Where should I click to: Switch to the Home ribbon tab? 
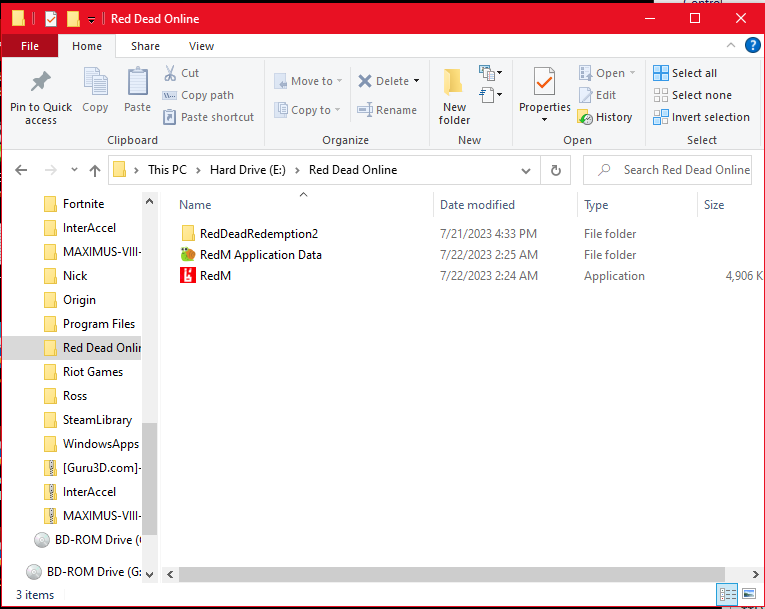point(87,46)
